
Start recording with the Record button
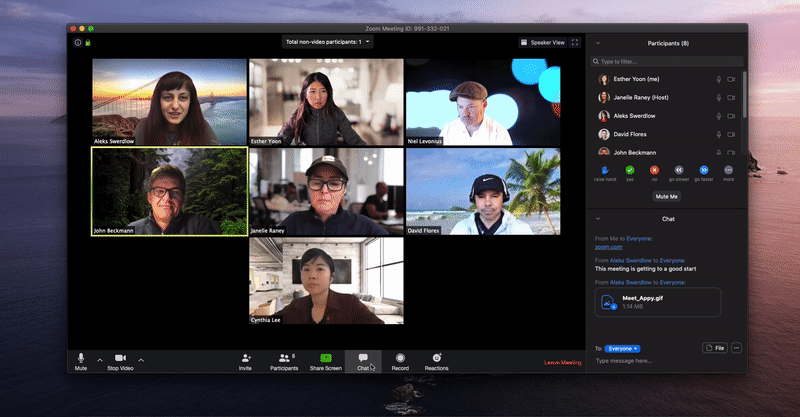click(x=400, y=361)
